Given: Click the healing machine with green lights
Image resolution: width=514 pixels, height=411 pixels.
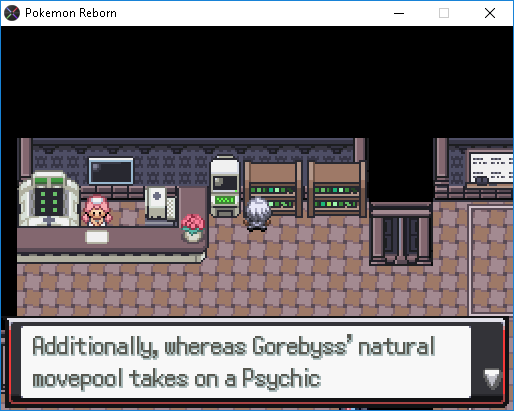Looking at the screenshot, I should coord(49,199).
